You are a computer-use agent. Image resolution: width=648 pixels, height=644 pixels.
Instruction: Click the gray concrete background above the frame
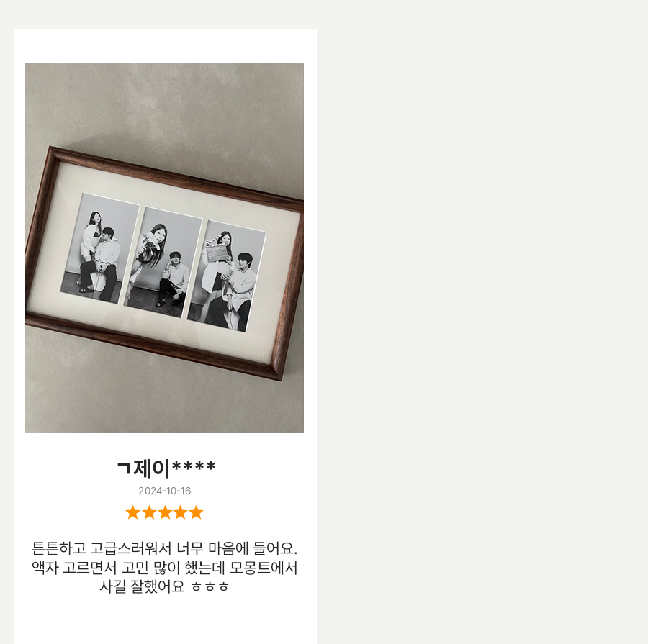(164, 104)
